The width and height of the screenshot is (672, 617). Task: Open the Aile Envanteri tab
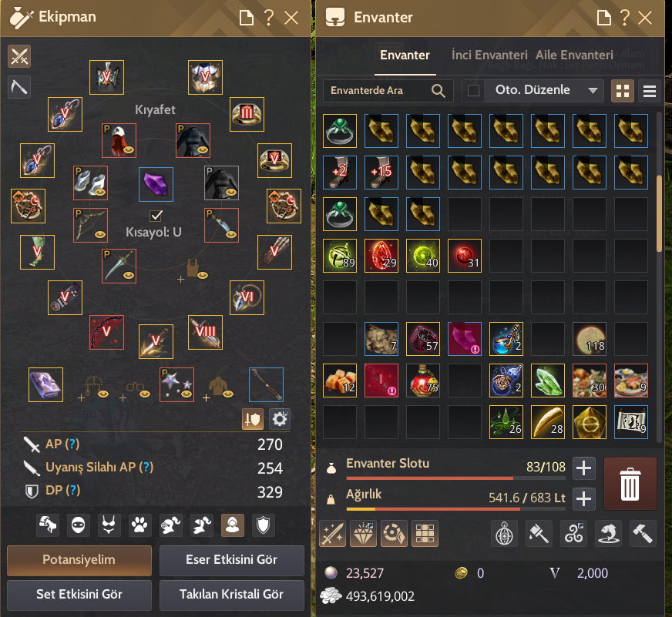tap(574, 55)
